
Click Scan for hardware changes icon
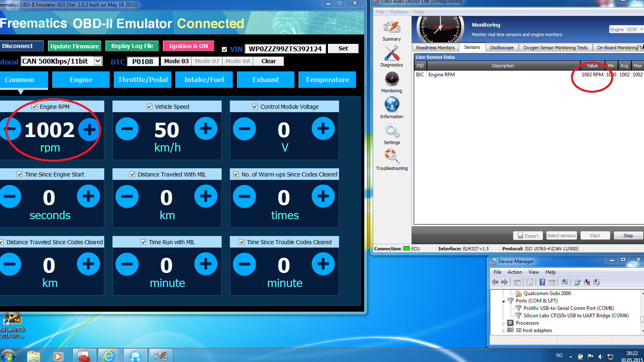coord(565,282)
